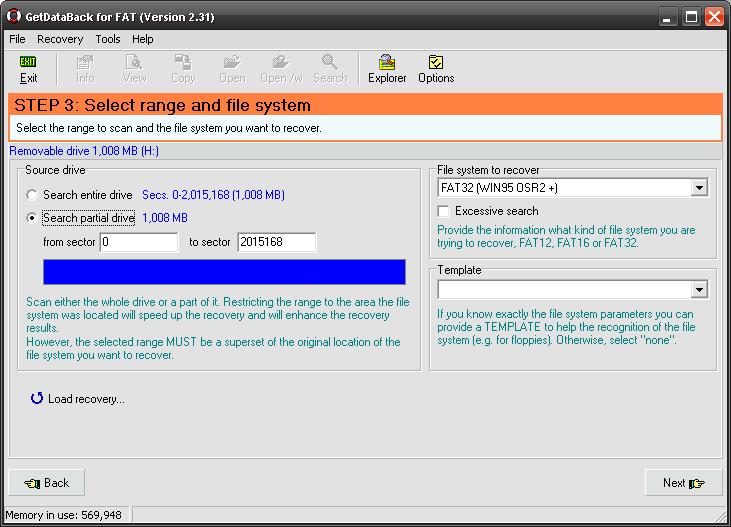Screen dimensions: 731x527
Task: Click the Load recovery... link
Action: coord(77,399)
